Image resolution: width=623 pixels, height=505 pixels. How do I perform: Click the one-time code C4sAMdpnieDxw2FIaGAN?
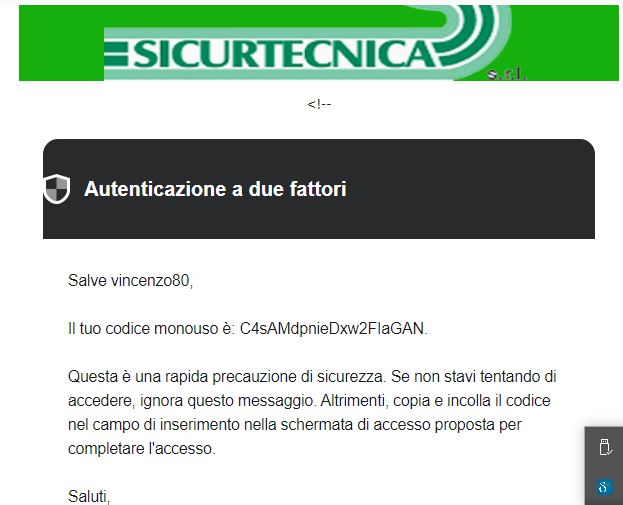pos(332,329)
